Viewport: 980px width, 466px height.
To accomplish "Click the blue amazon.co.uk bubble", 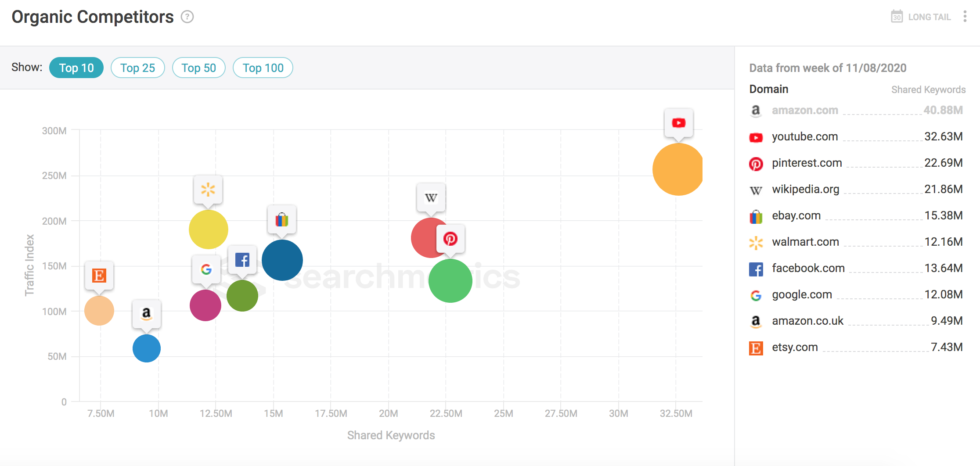I will [x=147, y=348].
